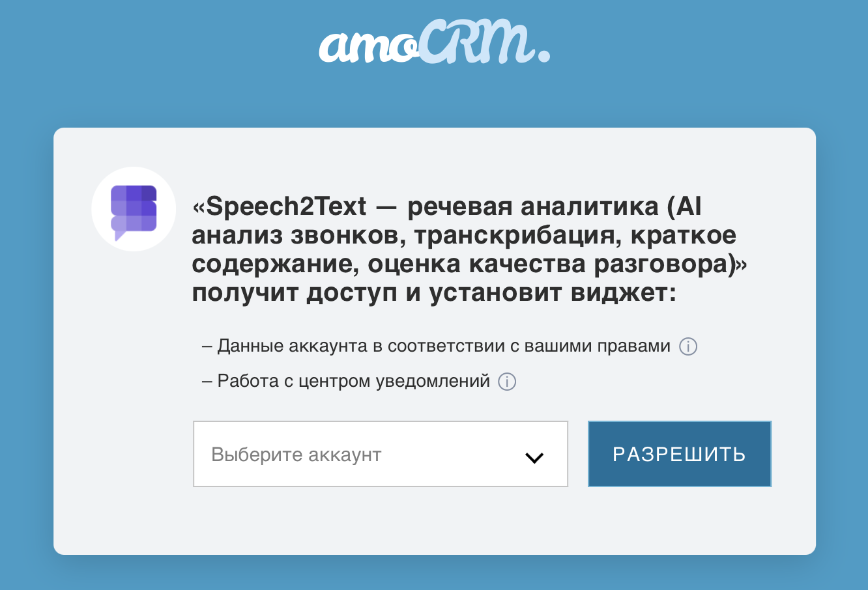
Task: Open info icon next to account data permission
Action: coord(688,346)
